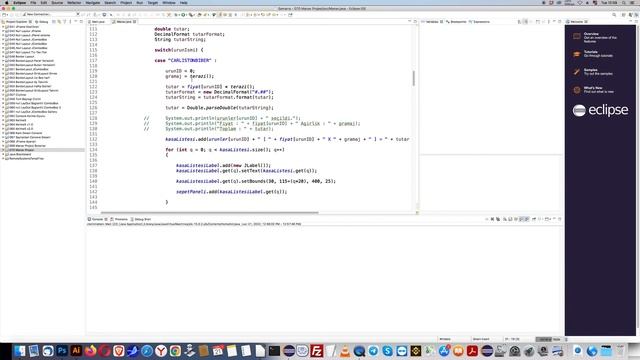Expand the 052 BorderLayout project node
This screenshot has width=640, height=360.
(3, 73)
